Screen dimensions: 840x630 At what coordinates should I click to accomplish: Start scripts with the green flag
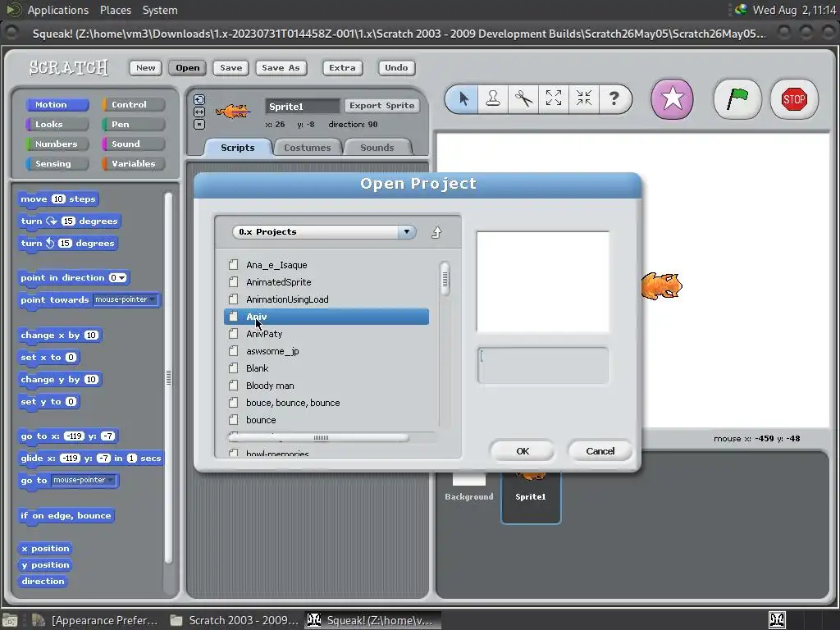point(737,99)
